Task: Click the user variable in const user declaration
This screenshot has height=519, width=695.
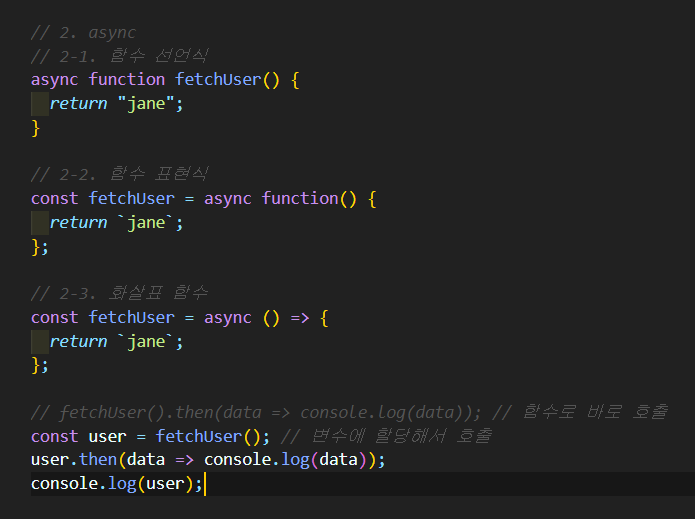Action: pyautogui.click(x=107, y=436)
